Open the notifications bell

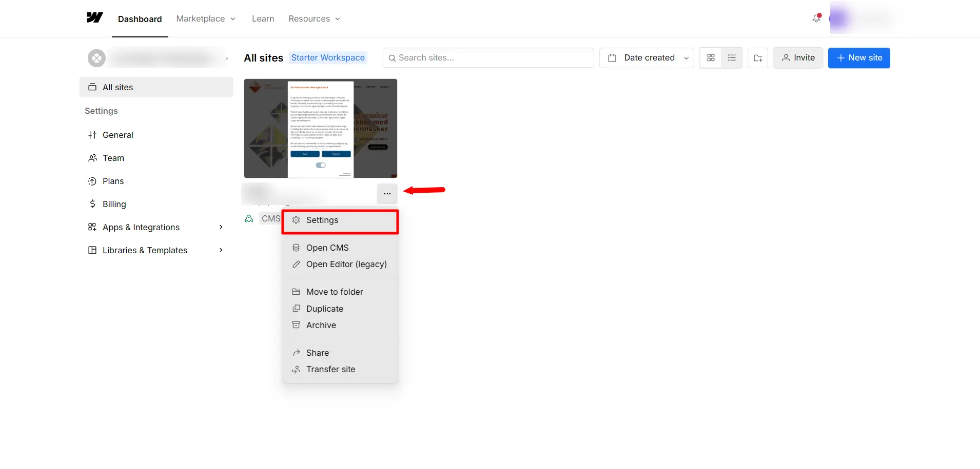[816, 18]
